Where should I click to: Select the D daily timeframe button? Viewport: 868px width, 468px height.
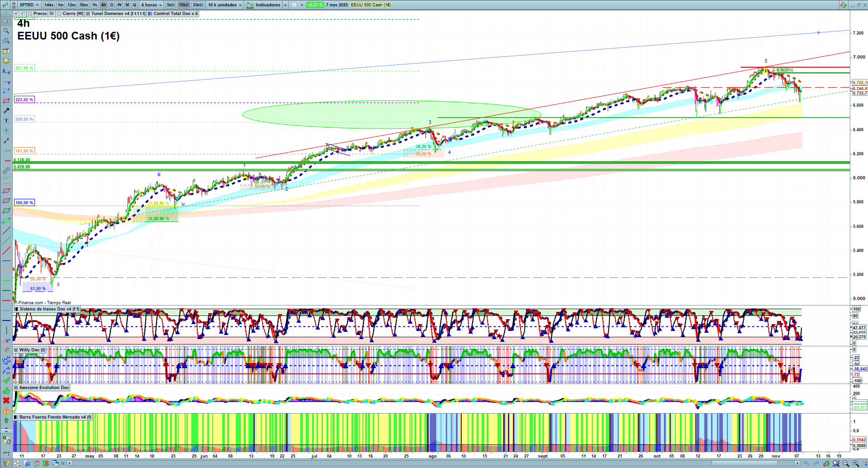pos(112,5)
